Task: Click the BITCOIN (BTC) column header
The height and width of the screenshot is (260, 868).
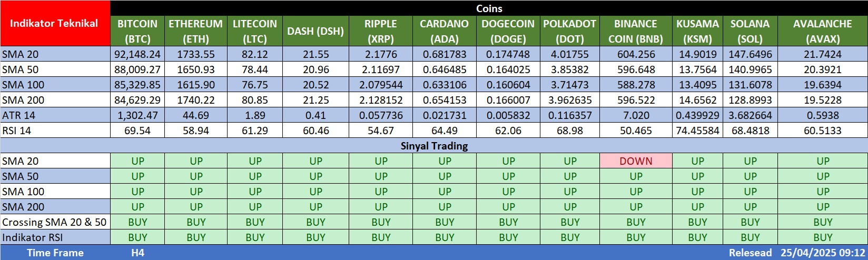Action: [x=137, y=31]
